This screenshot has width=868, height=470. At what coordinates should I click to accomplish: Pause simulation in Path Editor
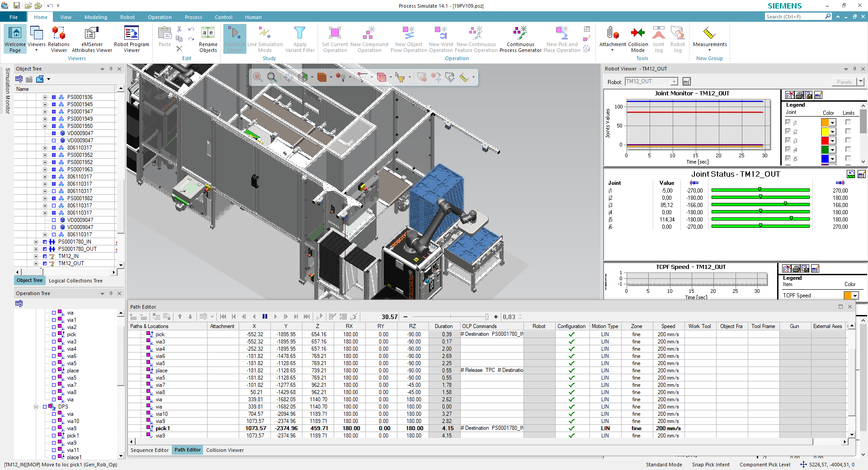(x=265, y=317)
